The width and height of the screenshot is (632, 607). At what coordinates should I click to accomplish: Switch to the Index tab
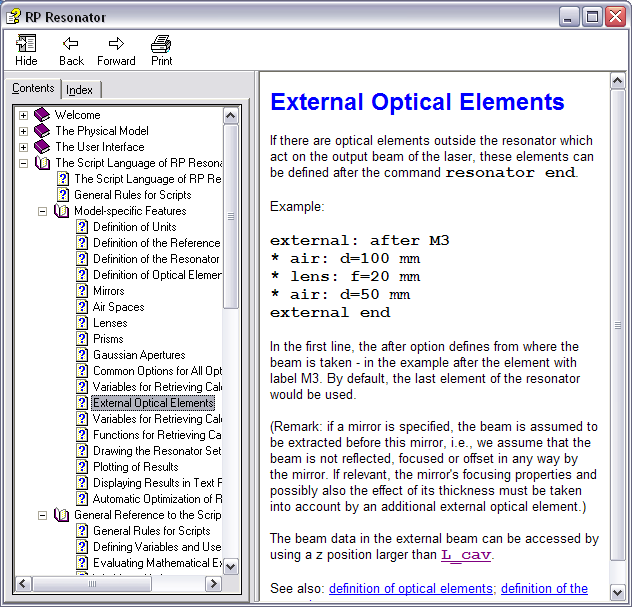[x=79, y=89]
